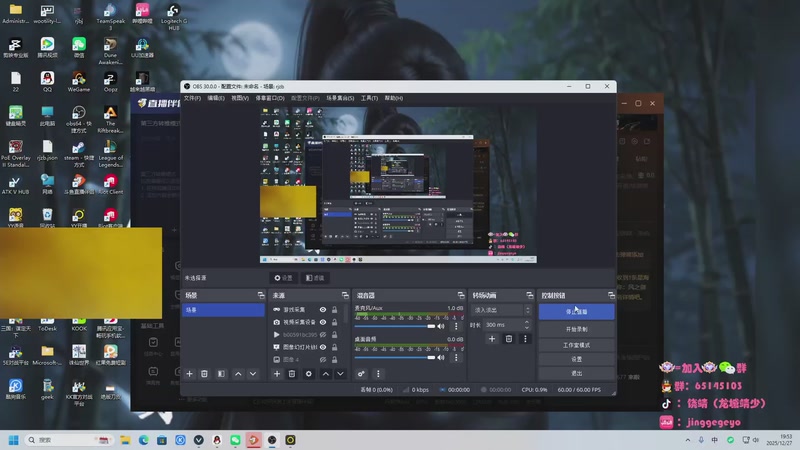Screen dimensions: 800x450
Task: Undock the Sources (来源) panel
Action: 345,295
